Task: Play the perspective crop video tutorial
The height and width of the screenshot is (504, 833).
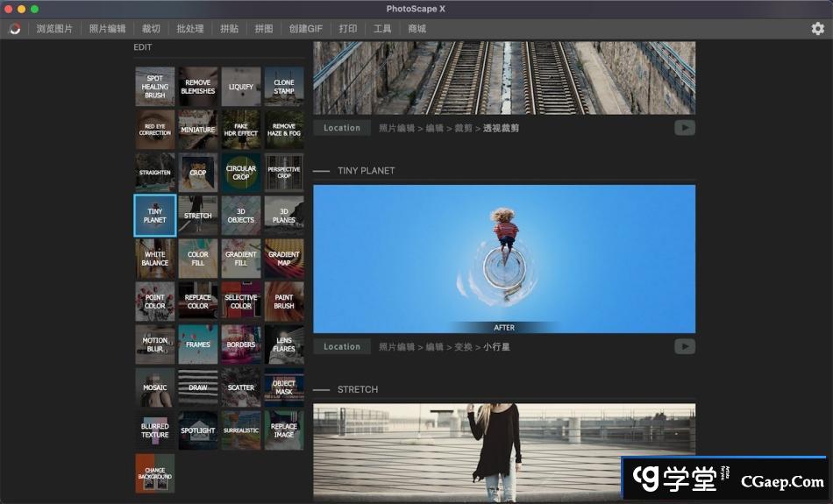Action: (684, 128)
